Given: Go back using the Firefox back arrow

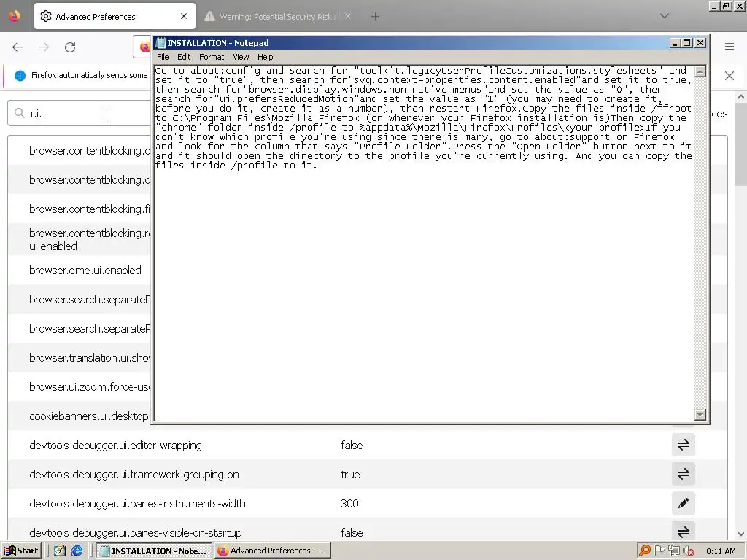Looking at the screenshot, I should pyautogui.click(x=18, y=47).
